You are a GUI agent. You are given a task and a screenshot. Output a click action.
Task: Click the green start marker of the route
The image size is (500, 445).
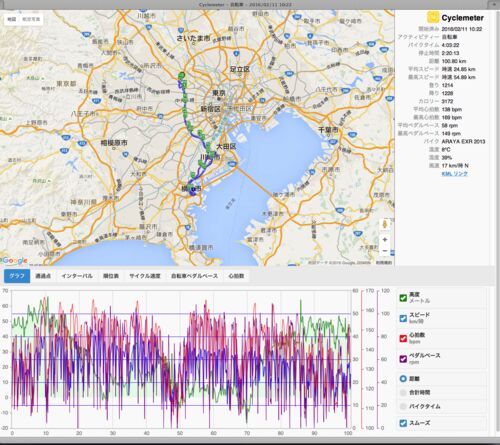click(x=181, y=75)
